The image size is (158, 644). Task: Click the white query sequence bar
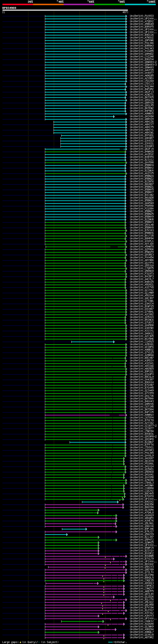click(x=65, y=10)
